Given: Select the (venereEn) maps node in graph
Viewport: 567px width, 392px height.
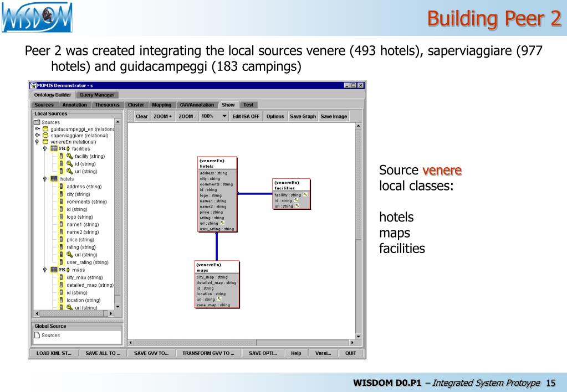Looking at the screenshot, I should (217, 285).
